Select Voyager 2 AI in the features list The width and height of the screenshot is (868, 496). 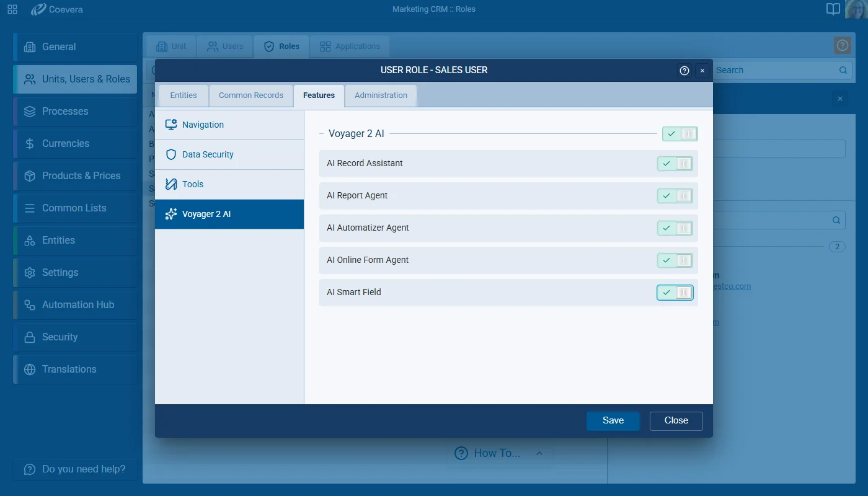click(x=229, y=215)
